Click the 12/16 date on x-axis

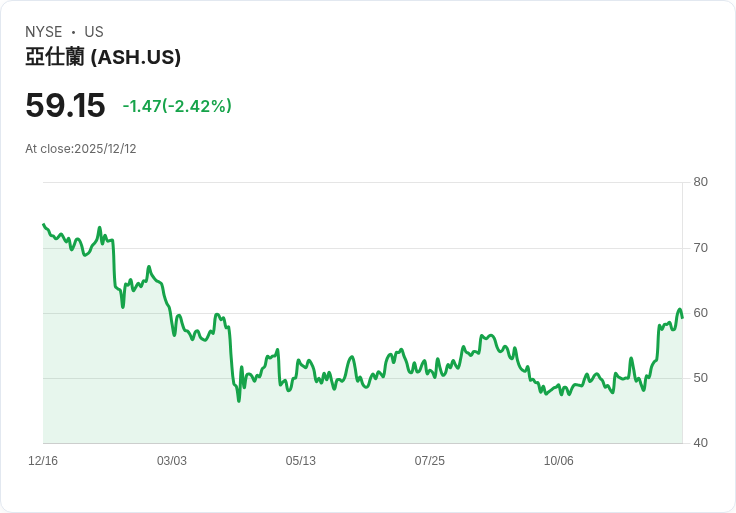point(43,461)
